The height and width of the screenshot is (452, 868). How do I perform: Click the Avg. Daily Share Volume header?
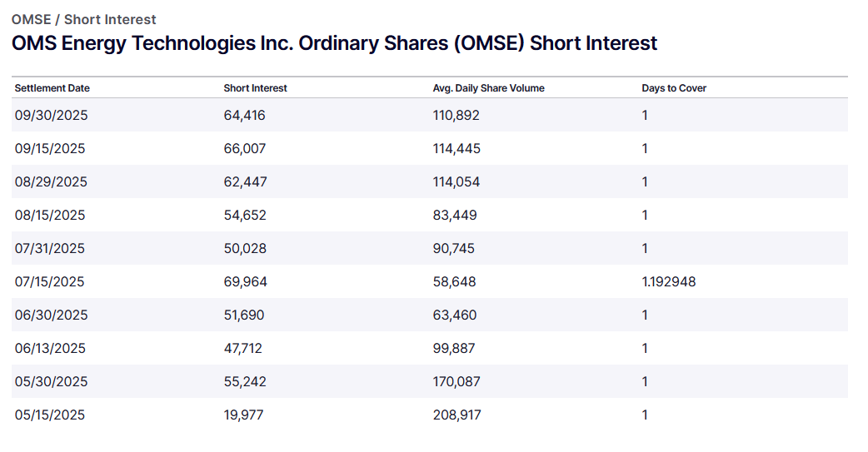point(488,88)
